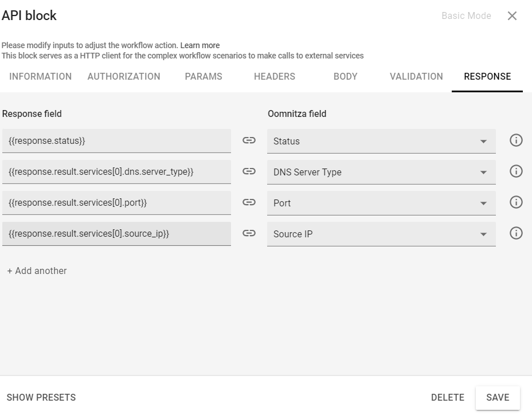Open info icon for the Status mapping
The width and height of the screenshot is (532, 415).
coord(516,141)
